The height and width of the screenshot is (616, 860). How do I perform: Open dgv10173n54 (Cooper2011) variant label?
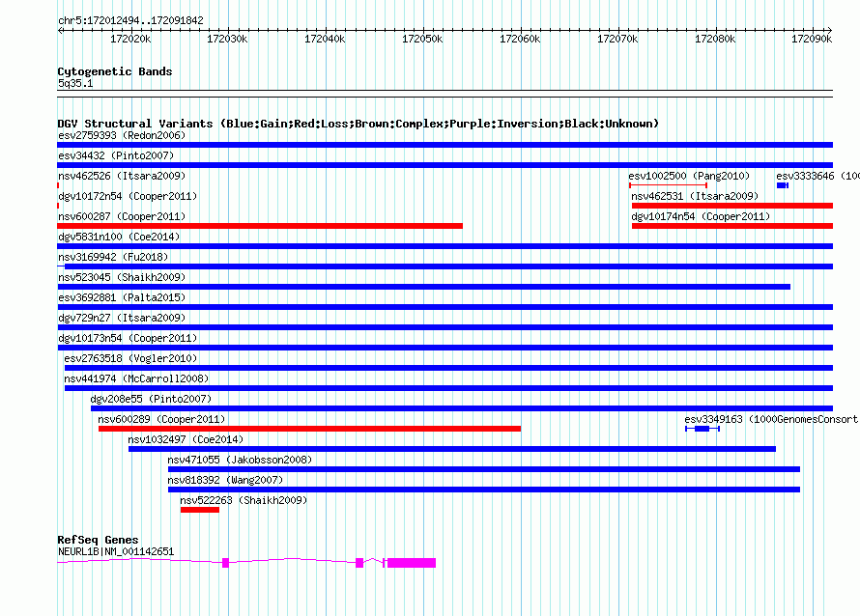tap(128, 338)
